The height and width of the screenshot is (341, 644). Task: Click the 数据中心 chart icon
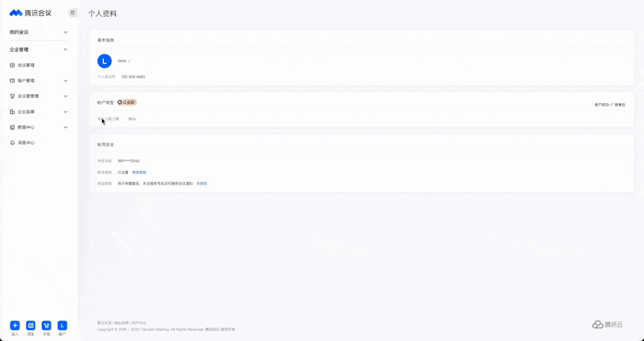pyautogui.click(x=13, y=127)
